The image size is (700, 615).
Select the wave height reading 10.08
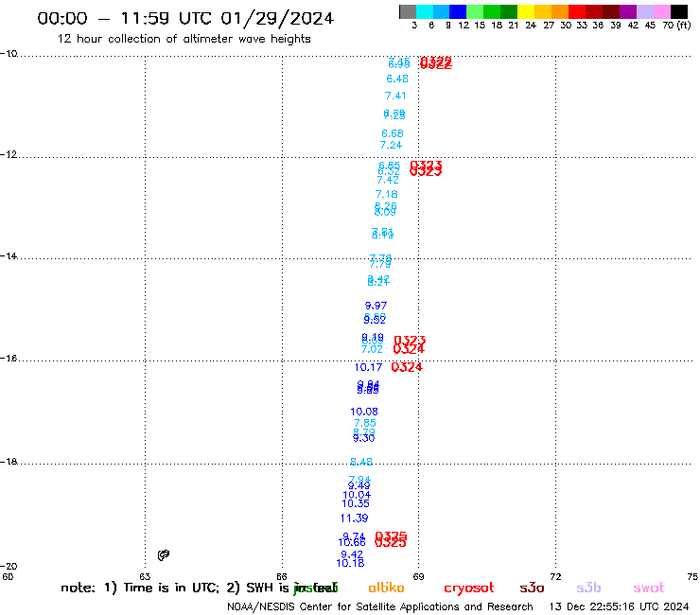tap(364, 412)
